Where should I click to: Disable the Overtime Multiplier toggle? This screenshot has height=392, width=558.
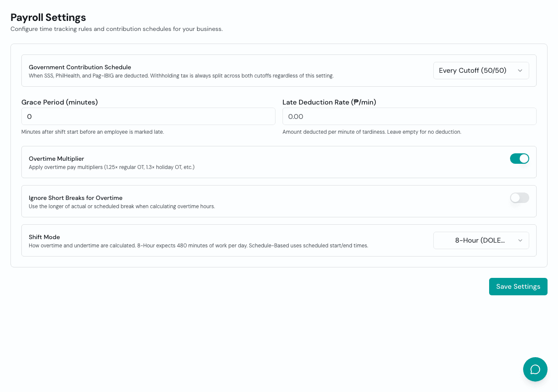point(519,159)
